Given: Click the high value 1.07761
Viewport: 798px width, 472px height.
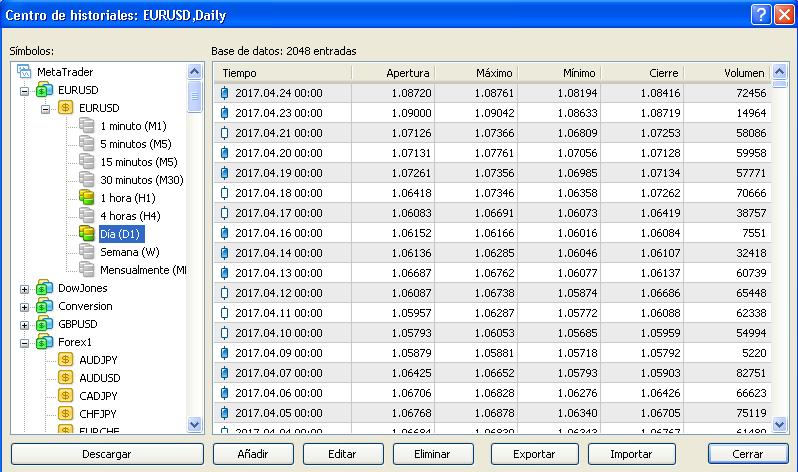Looking at the screenshot, I should [x=494, y=153].
